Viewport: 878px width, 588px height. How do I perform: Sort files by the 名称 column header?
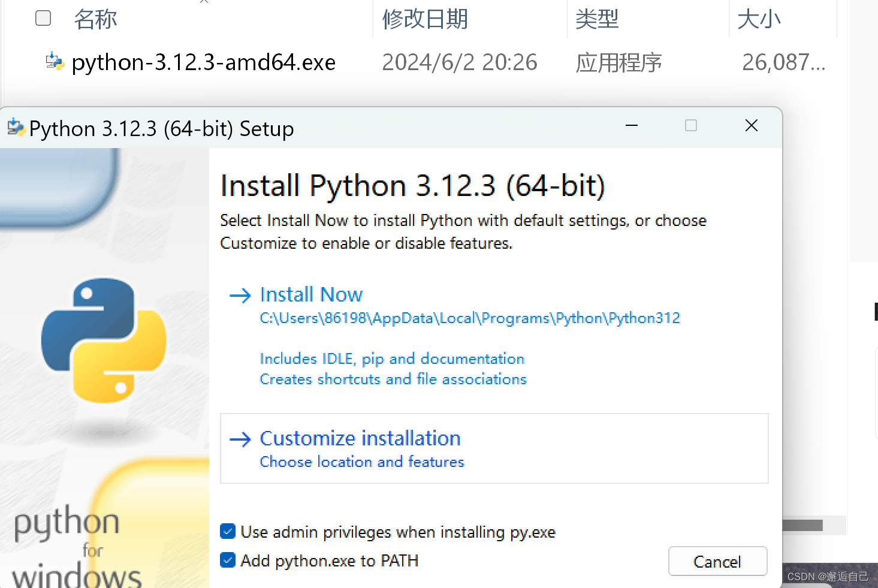[x=96, y=19]
